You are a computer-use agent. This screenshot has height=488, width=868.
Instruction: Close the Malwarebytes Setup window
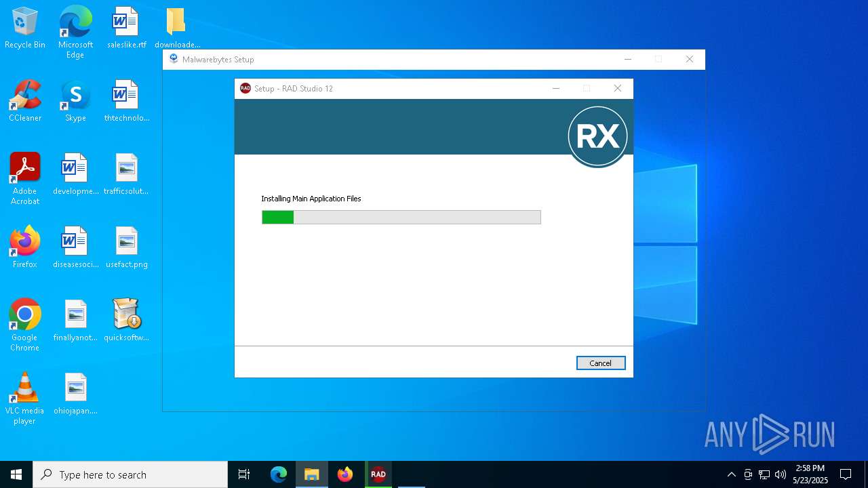(x=690, y=60)
